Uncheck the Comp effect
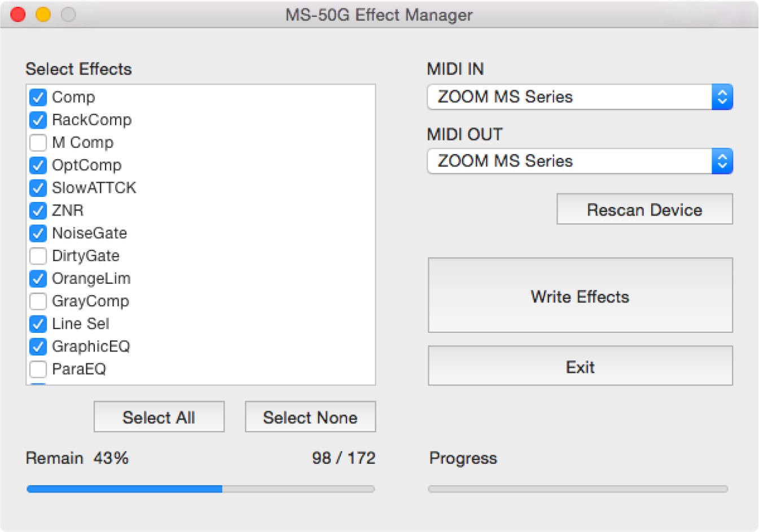This screenshot has width=759, height=532. pos(38,97)
